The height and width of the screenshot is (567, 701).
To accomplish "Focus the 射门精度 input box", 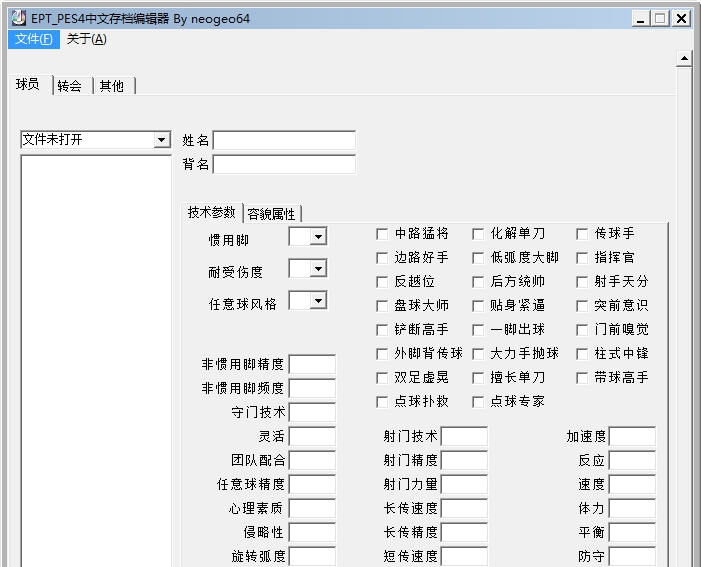I will pos(465,461).
